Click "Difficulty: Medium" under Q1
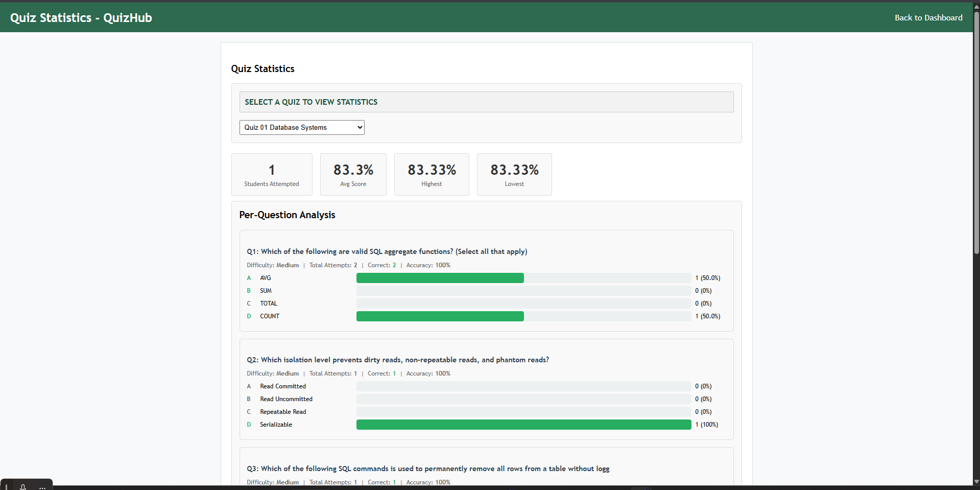Image resolution: width=980 pixels, height=490 pixels. pos(273,265)
